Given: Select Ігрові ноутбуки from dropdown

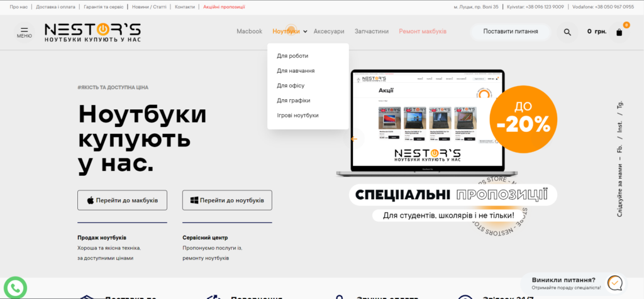Looking at the screenshot, I should 297,115.
